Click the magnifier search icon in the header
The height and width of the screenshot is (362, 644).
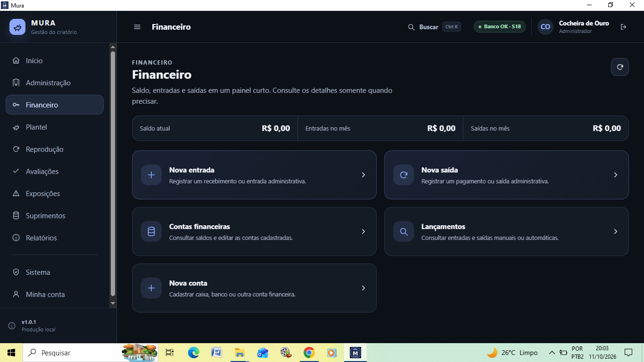coord(412,27)
